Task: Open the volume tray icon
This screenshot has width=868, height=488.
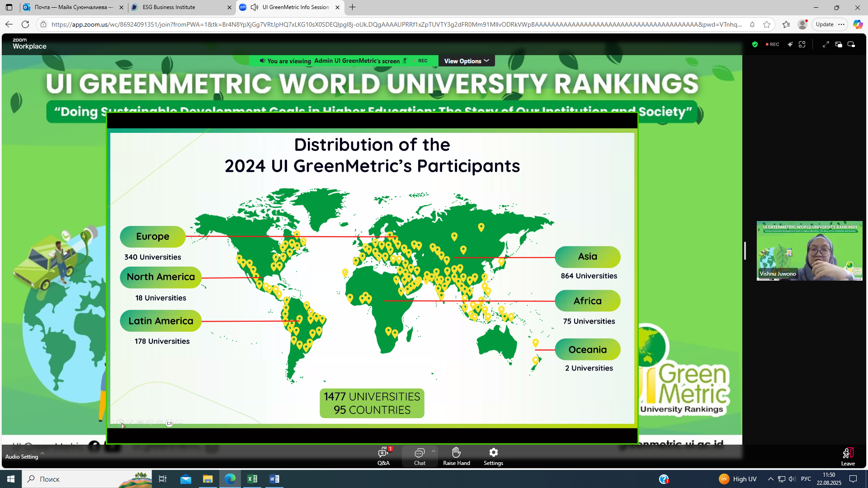Action: click(x=792, y=479)
